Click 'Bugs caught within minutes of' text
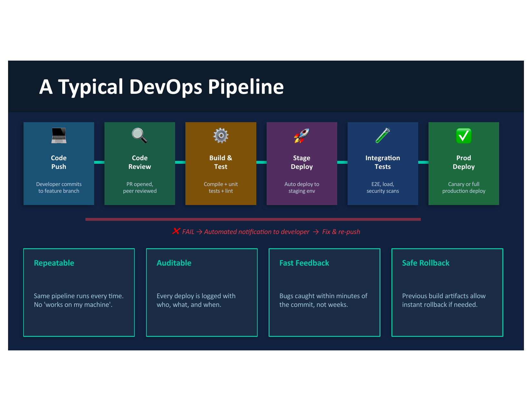 (x=323, y=296)
